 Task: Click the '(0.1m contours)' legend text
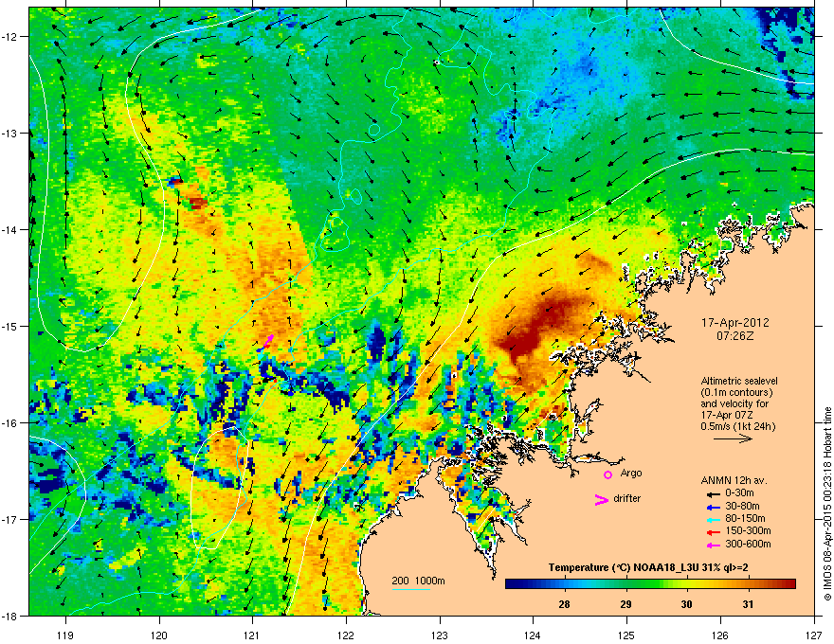[736, 393]
